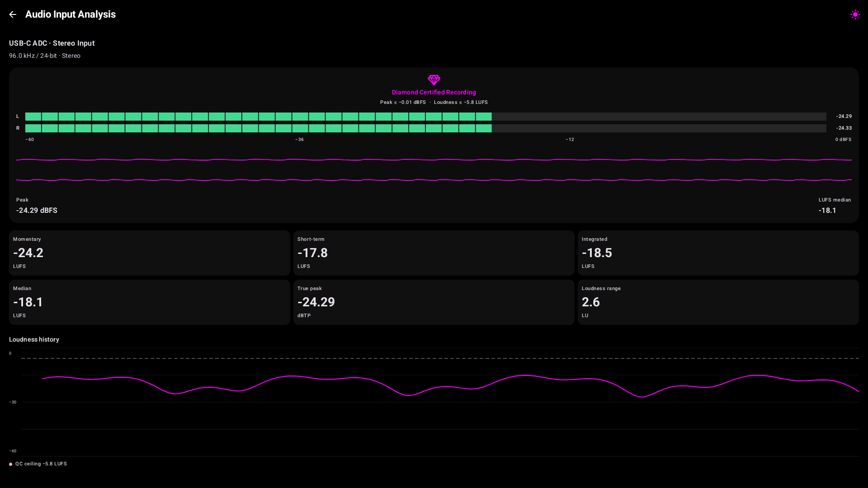Viewport: 868px width, 488px height.
Task: Go back using the arrow icon
Action: coord(13,14)
